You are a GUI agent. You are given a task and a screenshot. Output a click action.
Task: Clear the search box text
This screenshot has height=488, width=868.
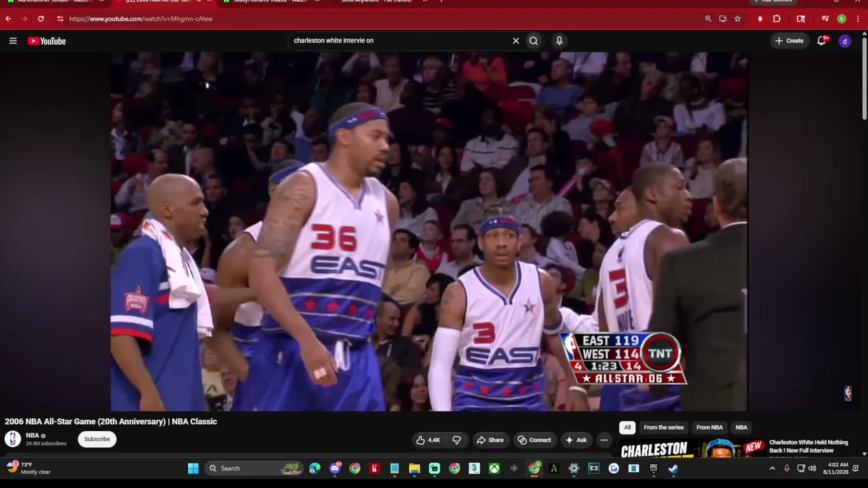point(515,41)
